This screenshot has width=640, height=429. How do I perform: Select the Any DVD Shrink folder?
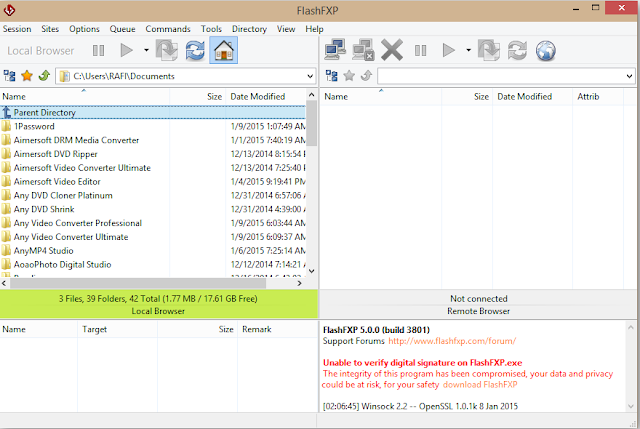pyautogui.click(x=153, y=209)
